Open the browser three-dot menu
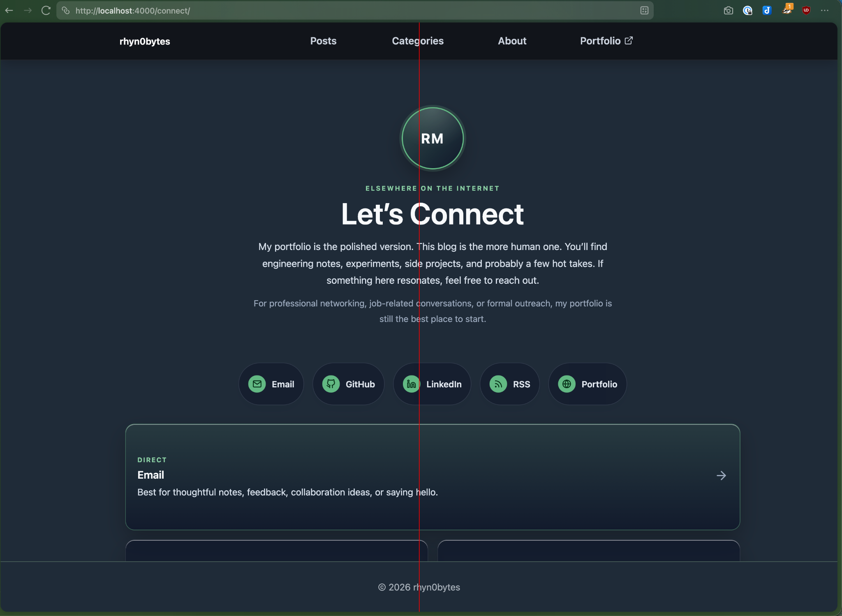This screenshot has height=616, width=842. [825, 11]
